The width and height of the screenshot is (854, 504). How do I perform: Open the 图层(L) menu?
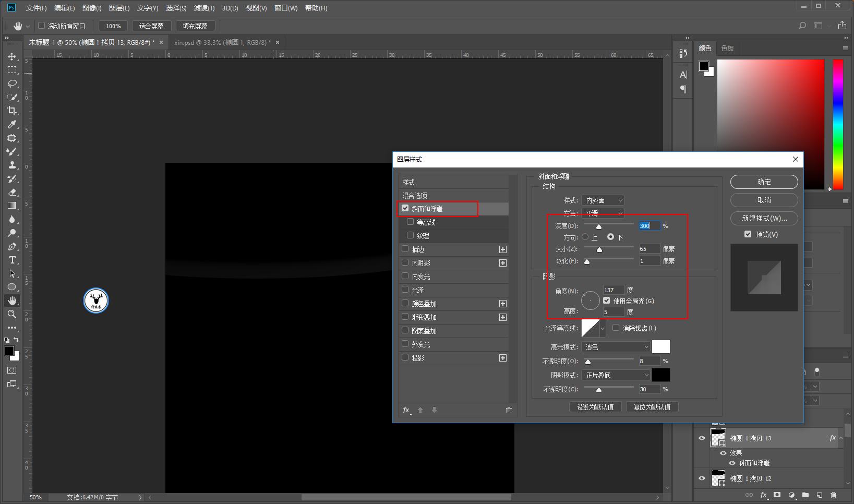[x=119, y=8]
